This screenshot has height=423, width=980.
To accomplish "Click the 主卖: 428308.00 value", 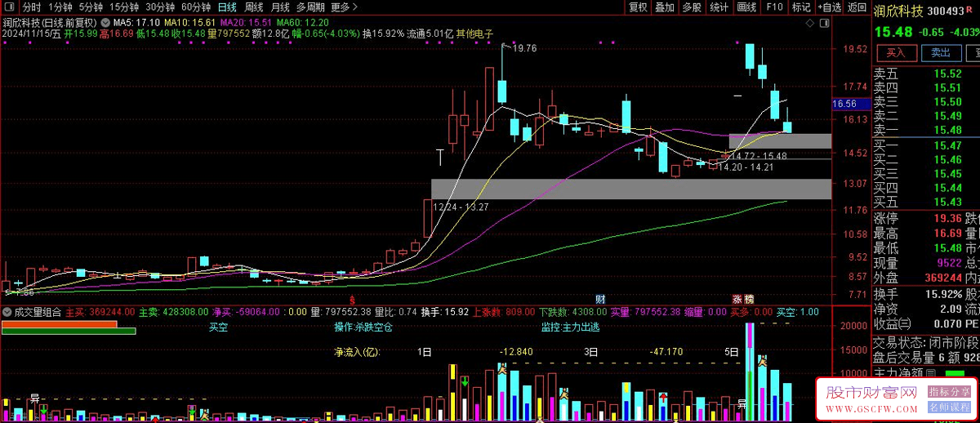I will click(172, 312).
